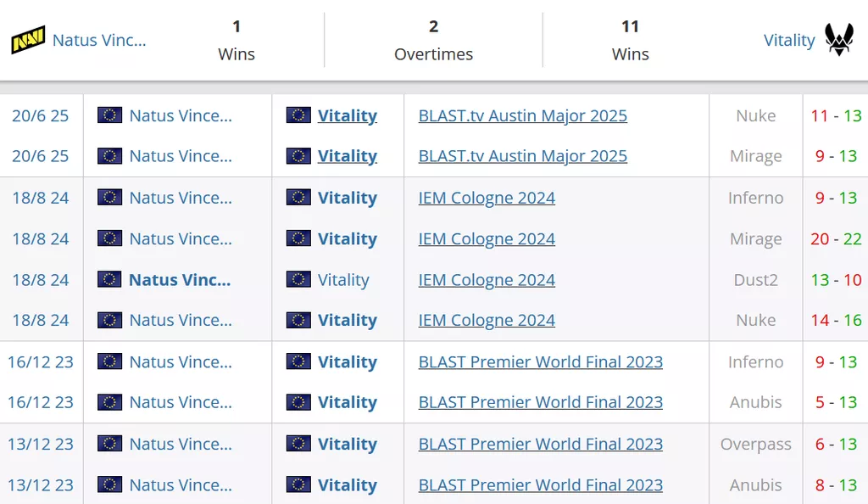The width and height of the screenshot is (868, 504).
Task: Open Vitality team page from header
Action: click(x=788, y=40)
